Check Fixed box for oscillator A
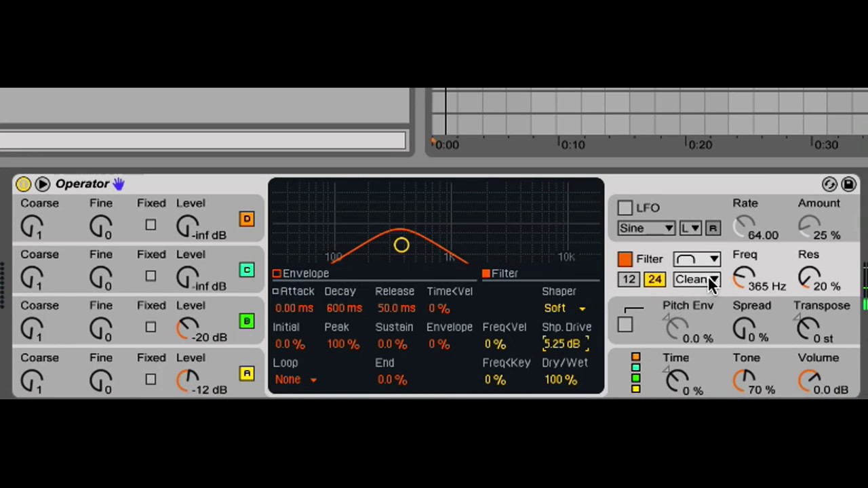 click(x=151, y=379)
